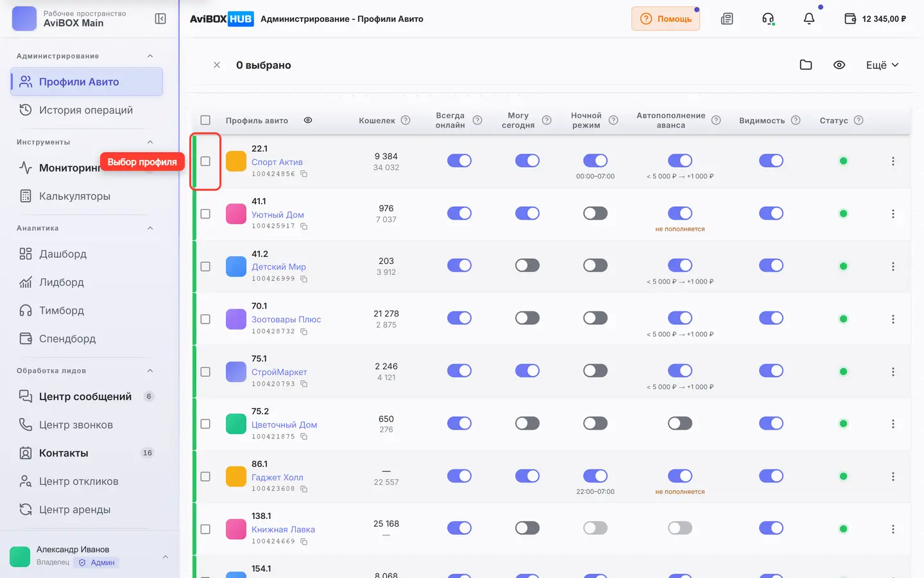This screenshot has width=924, height=578.
Task: Expand user menu for Александр Иванов
Action: [166, 557]
